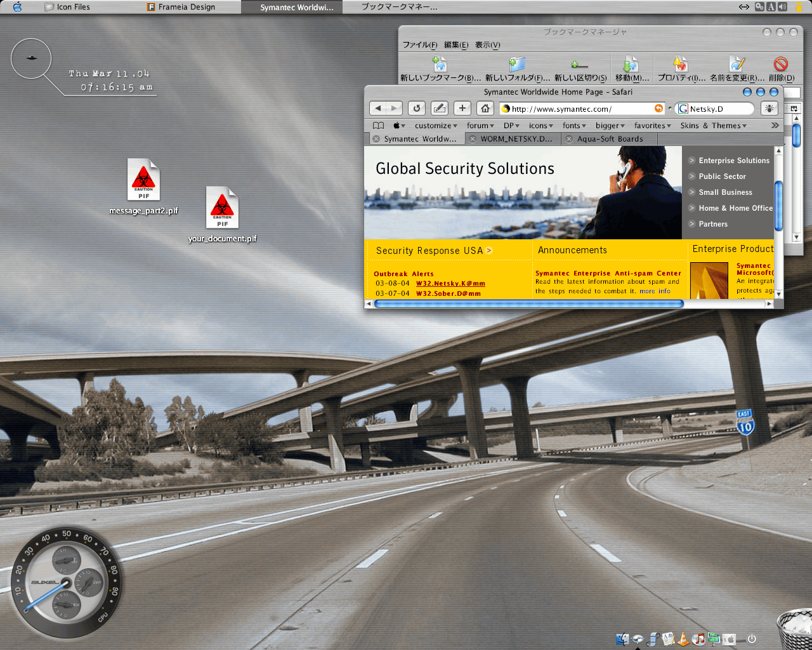Expand the Apple bookmarks bar dropdown
Screen dimensions: 812x650
pyautogui.click(x=398, y=126)
